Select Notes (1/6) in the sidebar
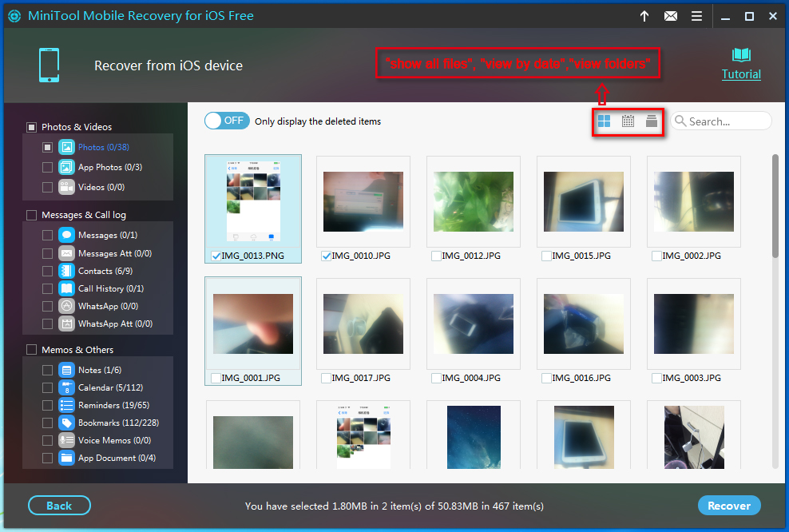 (100, 370)
